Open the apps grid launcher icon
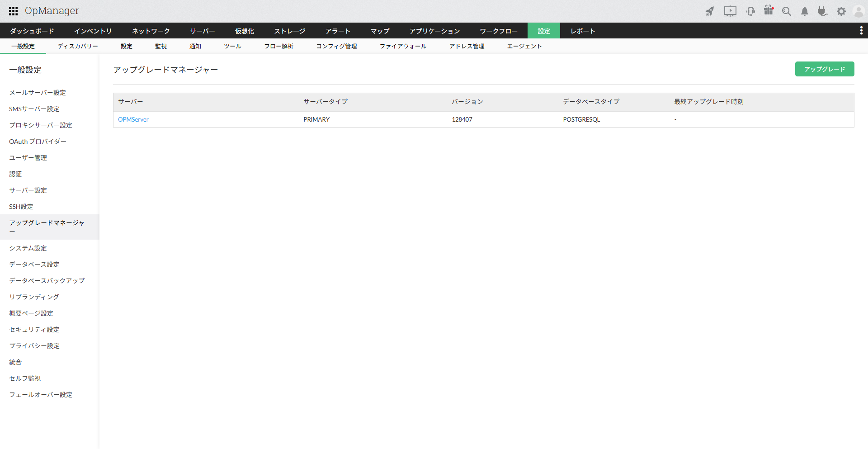The image size is (868, 449). [14, 11]
